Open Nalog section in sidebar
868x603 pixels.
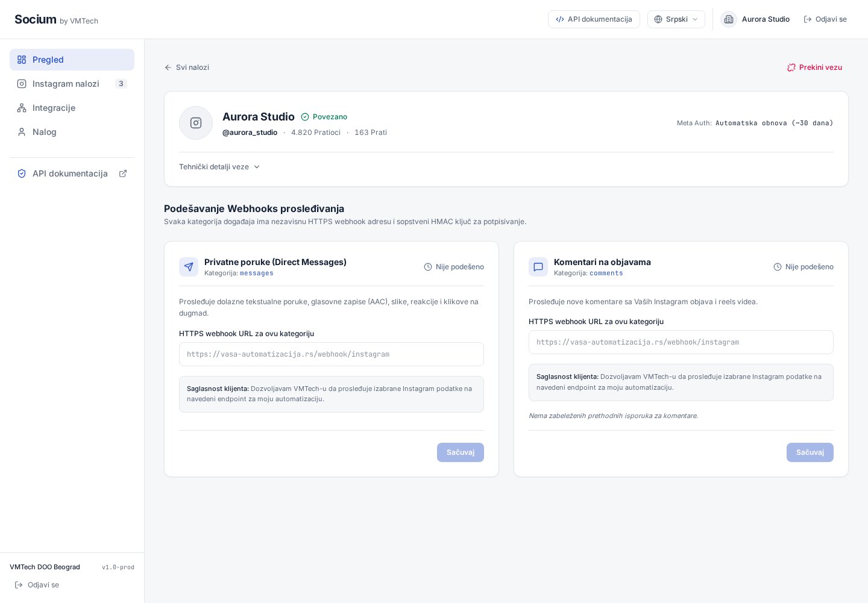point(72,132)
